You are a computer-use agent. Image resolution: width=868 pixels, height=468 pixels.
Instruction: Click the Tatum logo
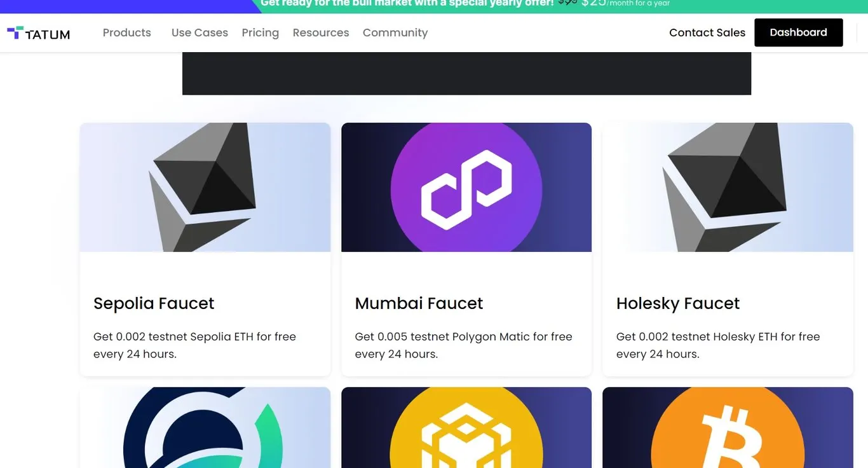[x=38, y=33]
